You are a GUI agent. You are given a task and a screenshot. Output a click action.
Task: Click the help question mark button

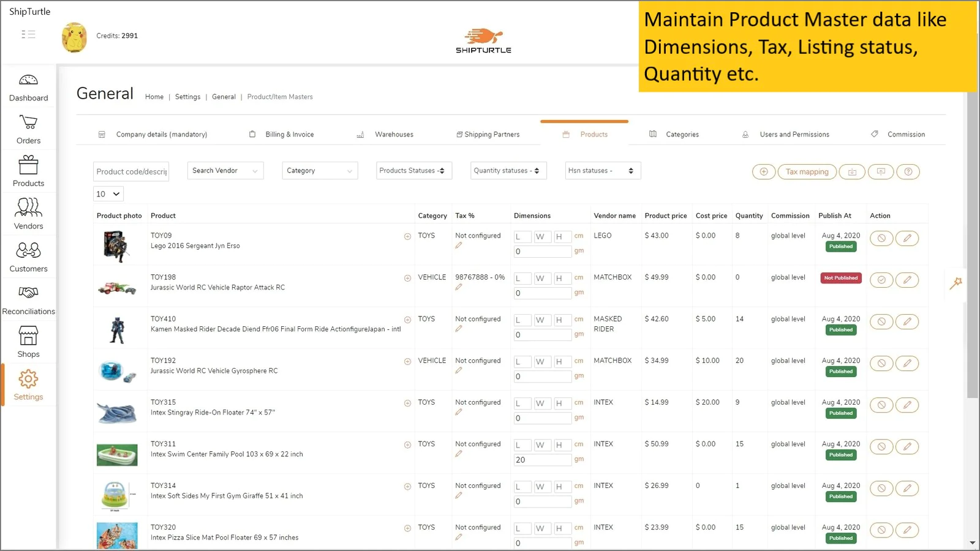pyautogui.click(x=908, y=172)
